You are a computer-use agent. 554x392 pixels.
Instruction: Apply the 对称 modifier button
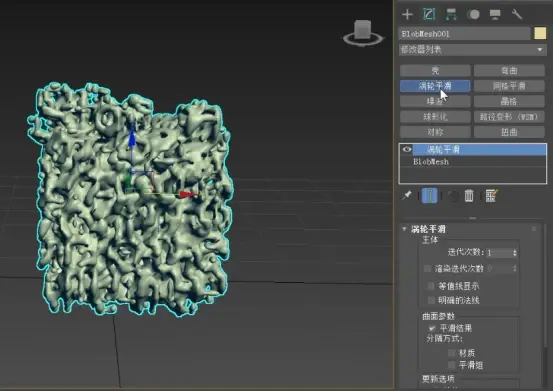click(x=435, y=132)
